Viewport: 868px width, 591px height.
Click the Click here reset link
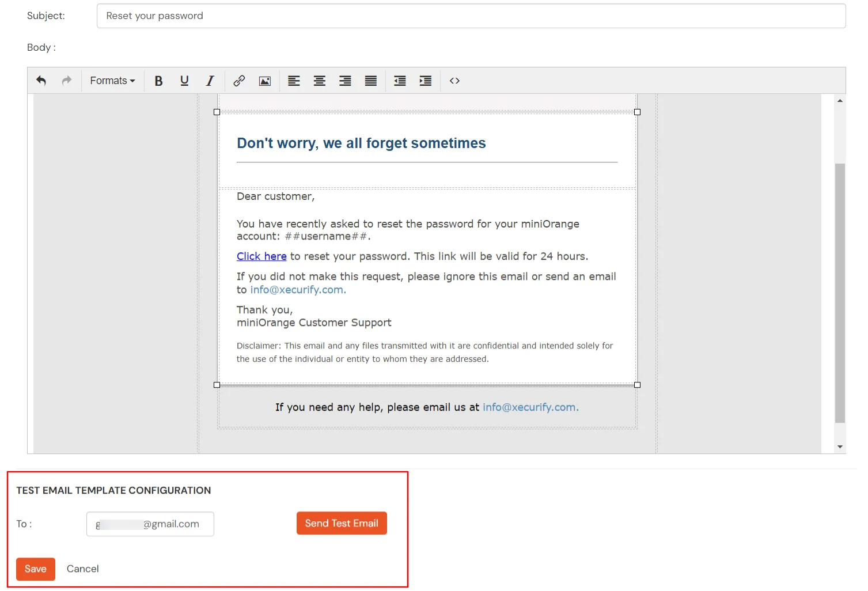point(261,256)
